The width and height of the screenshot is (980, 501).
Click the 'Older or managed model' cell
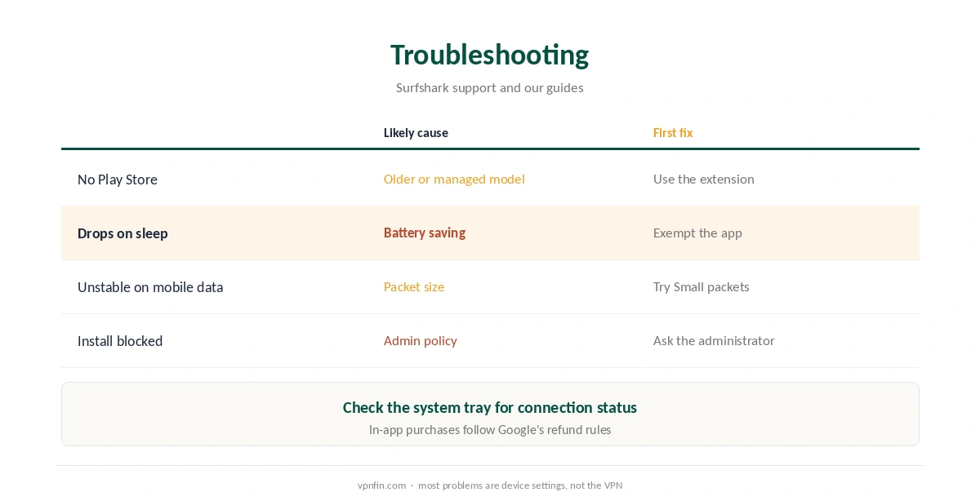click(454, 180)
